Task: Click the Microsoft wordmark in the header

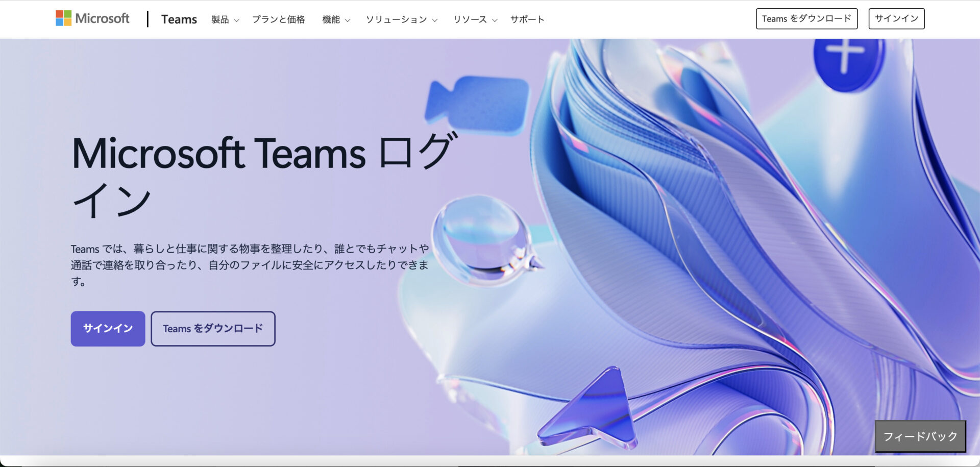Action: click(x=102, y=18)
